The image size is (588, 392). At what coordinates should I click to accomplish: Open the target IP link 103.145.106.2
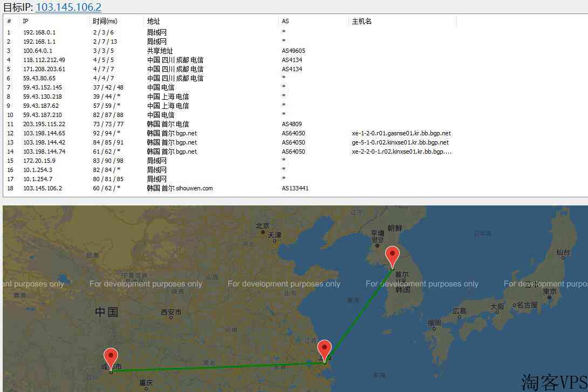pyautogui.click(x=69, y=7)
